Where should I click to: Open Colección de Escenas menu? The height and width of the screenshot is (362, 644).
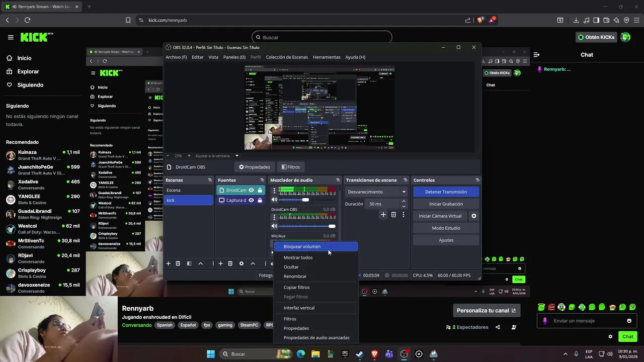(287, 57)
